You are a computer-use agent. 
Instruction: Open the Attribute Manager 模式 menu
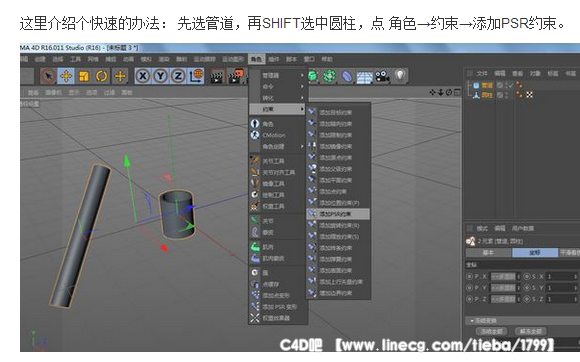click(x=482, y=229)
